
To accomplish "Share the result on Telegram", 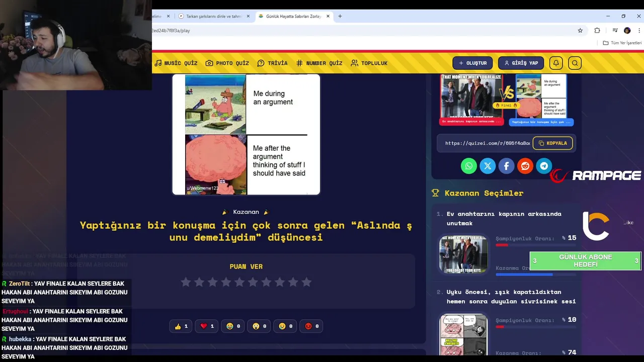I will tap(544, 166).
